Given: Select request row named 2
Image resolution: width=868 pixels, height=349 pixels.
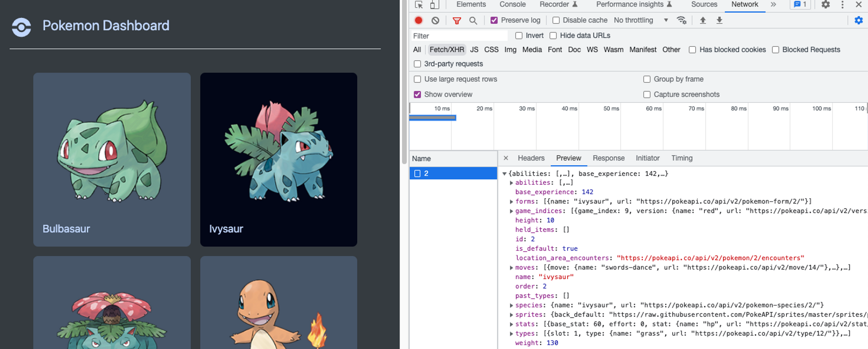Looking at the screenshot, I should (453, 173).
